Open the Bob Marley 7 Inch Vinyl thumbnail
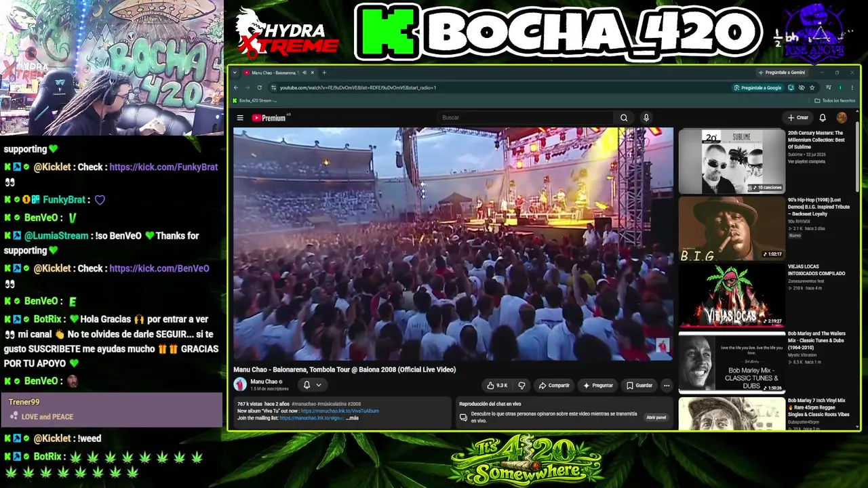The image size is (868, 488). (x=732, y=413)
